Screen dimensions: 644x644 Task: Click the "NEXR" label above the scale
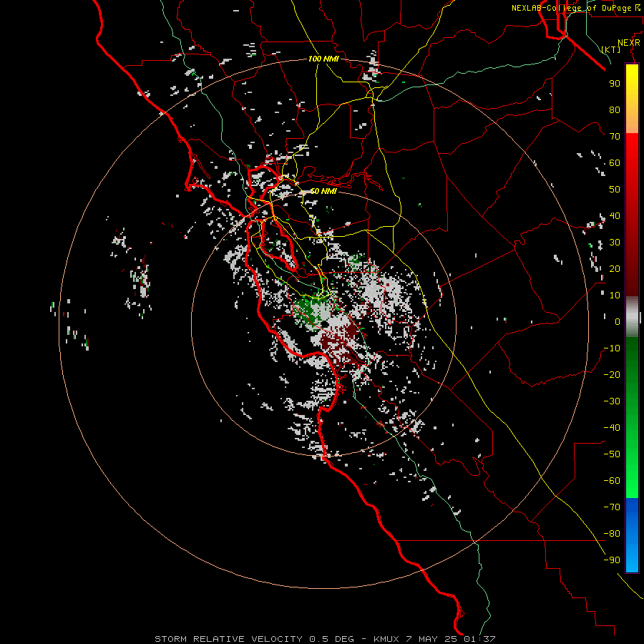click(629, 43)
